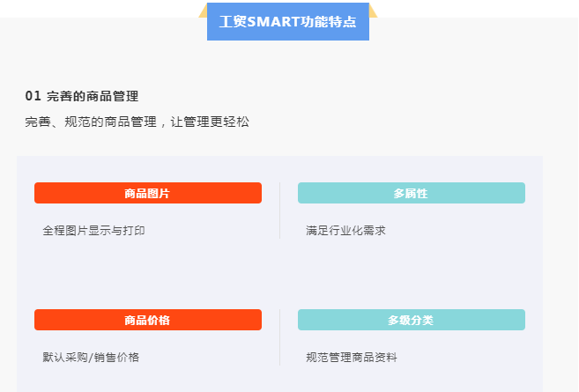Click the right yellow ribbon fold of banner
This screenshot has width=579, height=392.
pyautogui.click(x=373, y=11)
